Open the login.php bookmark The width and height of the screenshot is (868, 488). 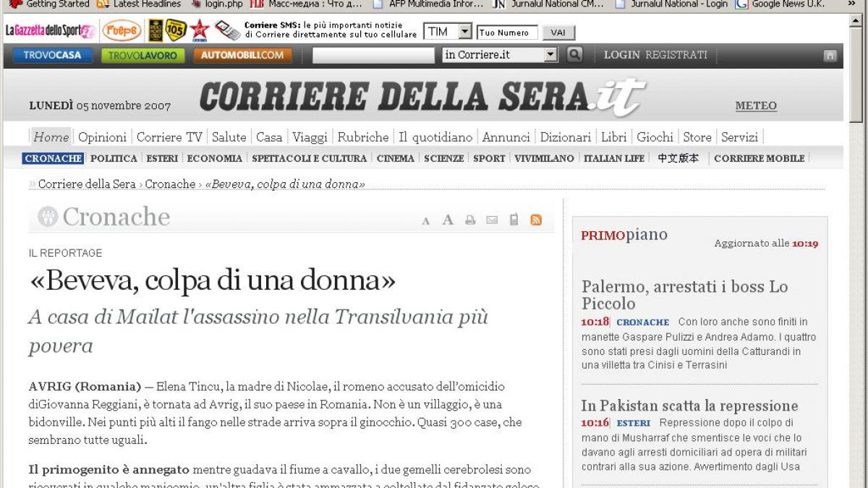(x=216, y=4)
